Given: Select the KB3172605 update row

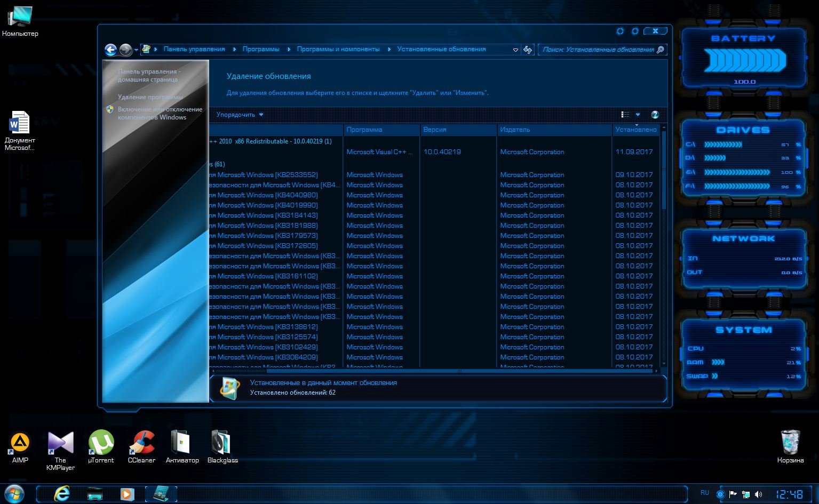Looking at the screenshot, I should tap(435, 246).
